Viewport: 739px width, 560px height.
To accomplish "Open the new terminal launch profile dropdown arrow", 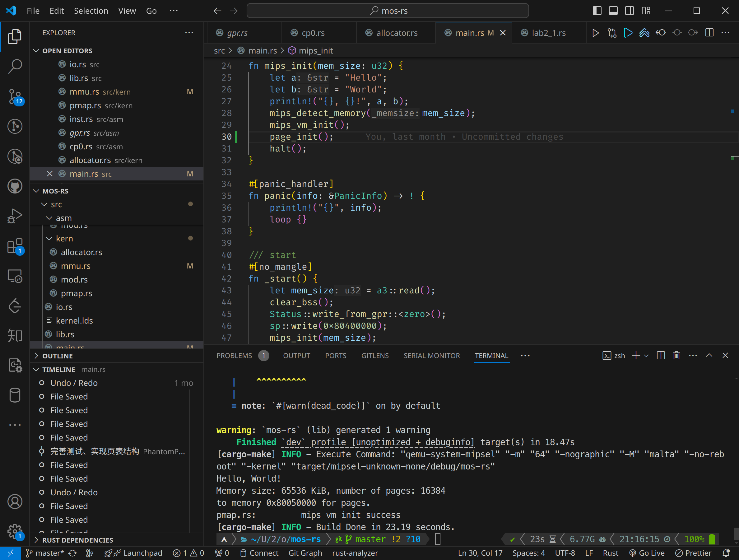I will coord(646,356).
